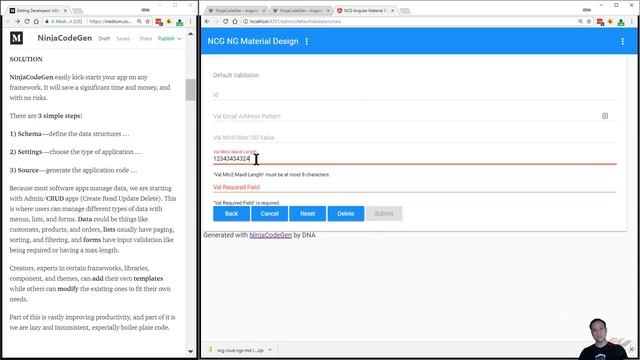640x360 pixels.
Task: Open the NinjaCodeGen link in the footer
Action: [x=271, y=235]
